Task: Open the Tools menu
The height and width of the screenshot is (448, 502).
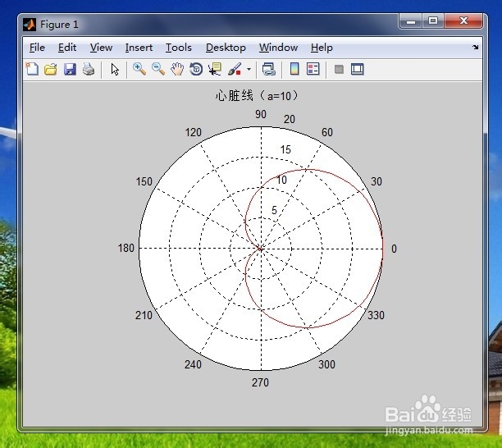Action: tap(179, 48)
